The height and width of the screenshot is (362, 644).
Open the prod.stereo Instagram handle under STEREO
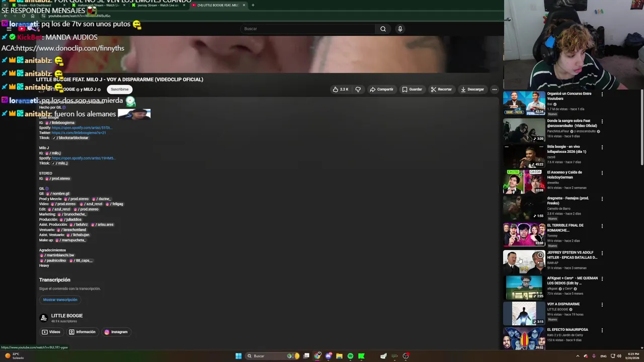[58, 178]
